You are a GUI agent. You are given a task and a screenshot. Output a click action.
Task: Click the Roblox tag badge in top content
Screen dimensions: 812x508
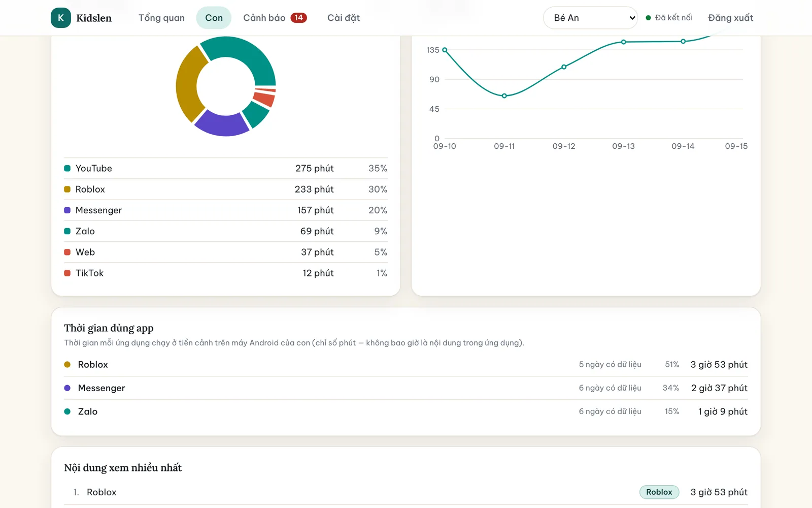659,492
